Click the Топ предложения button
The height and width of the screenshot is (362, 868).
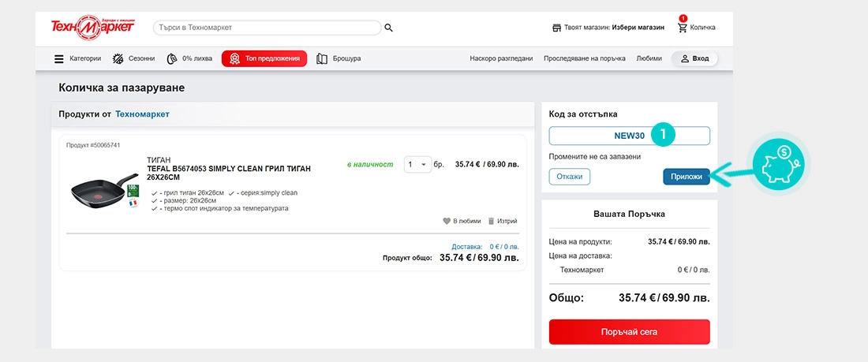[x=264, y=58]
